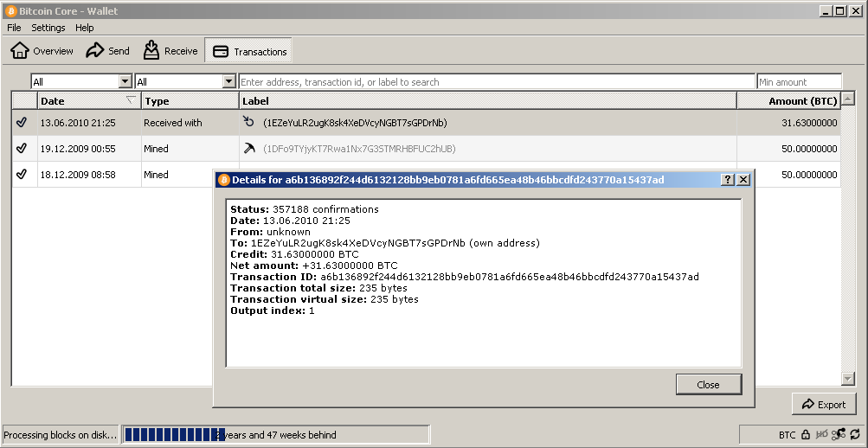868x448 pixels.
Task: Click the Receive inbox icon
Action: [x=151, y=50]
